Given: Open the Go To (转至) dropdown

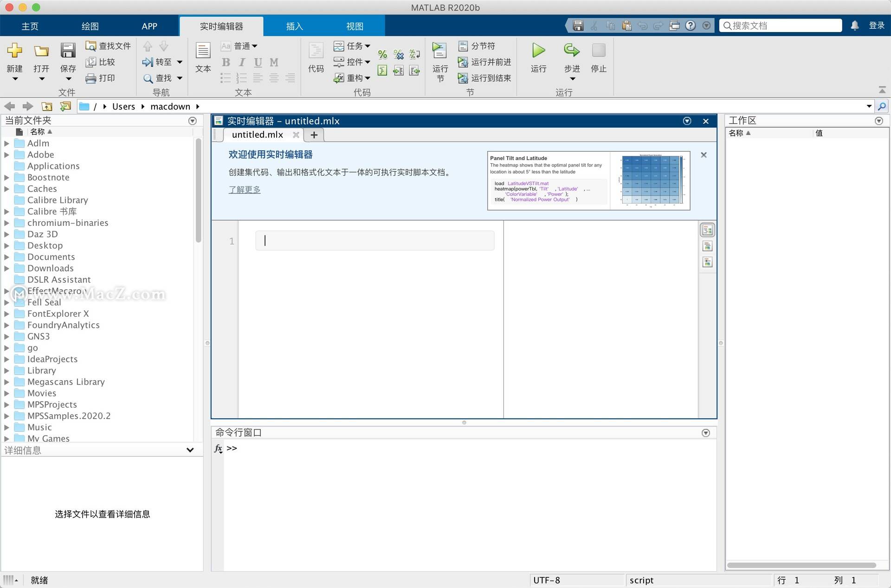Looking at the screenshot, I should 180,62.
